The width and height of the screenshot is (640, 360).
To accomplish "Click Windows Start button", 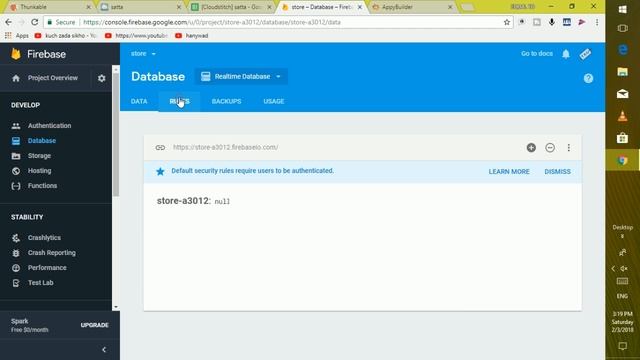I will [x=622, y=9].
